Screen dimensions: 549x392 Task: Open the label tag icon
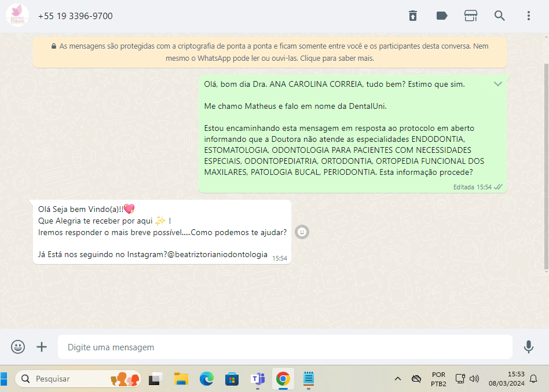pos(442,16)
